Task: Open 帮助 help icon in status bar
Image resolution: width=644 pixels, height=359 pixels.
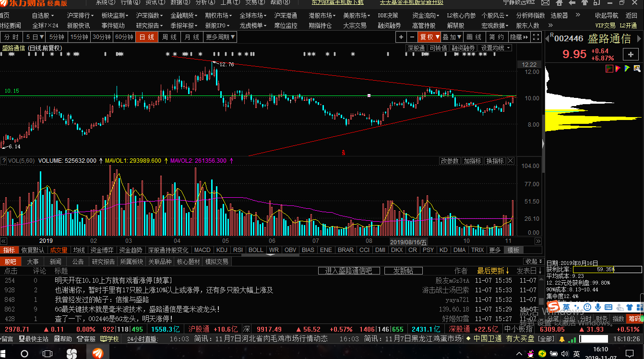Action: [63, 339]
